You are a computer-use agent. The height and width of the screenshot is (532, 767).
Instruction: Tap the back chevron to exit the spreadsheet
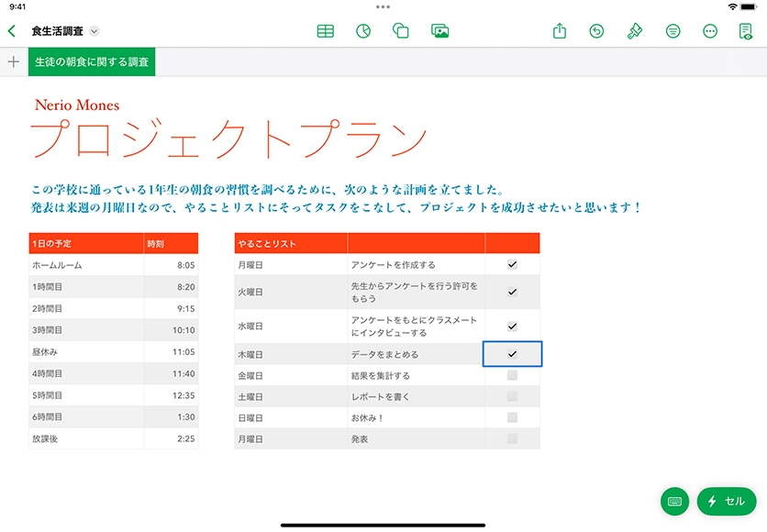pos(12,31)
